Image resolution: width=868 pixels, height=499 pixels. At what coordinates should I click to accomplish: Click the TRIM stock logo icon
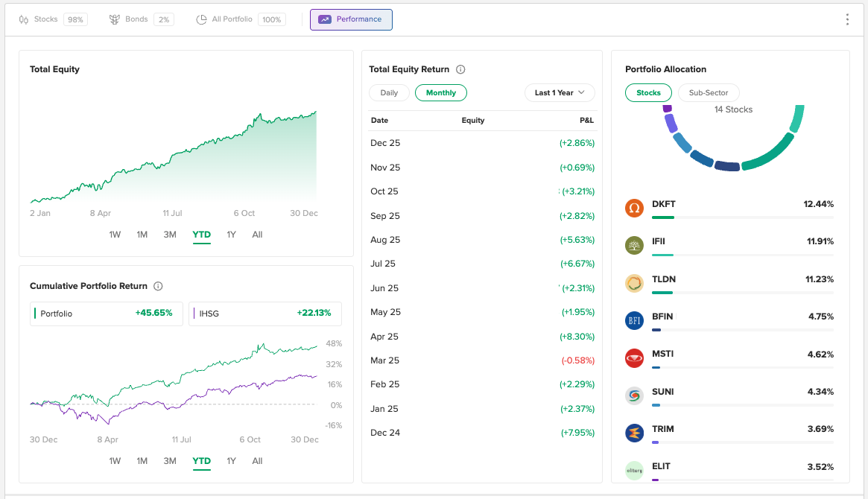click(x=634, y=433)
